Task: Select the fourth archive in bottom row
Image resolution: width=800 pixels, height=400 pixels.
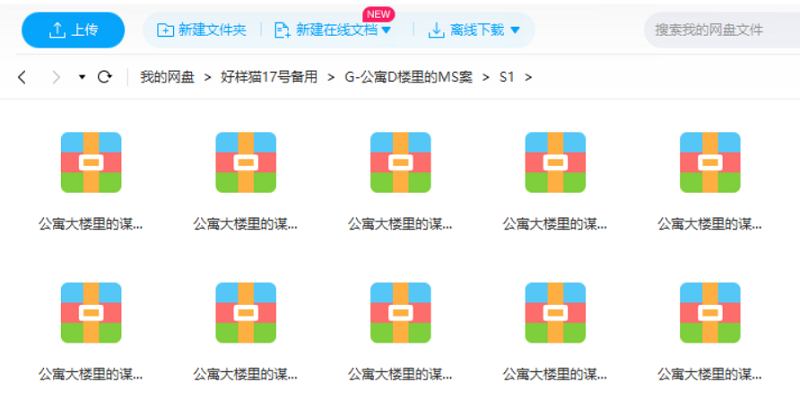Action: 555,312
